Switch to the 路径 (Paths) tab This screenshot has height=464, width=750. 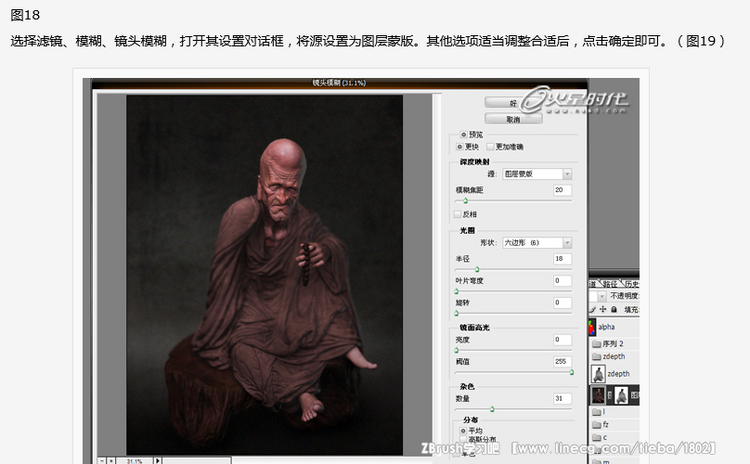click(x=609, y=284)
